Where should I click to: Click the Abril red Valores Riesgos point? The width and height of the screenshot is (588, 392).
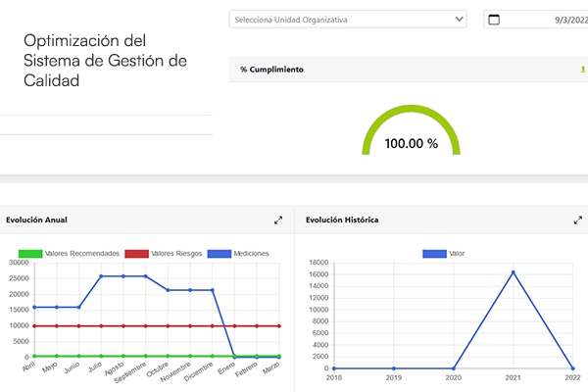pyautogui.click(x=34, y=326)
